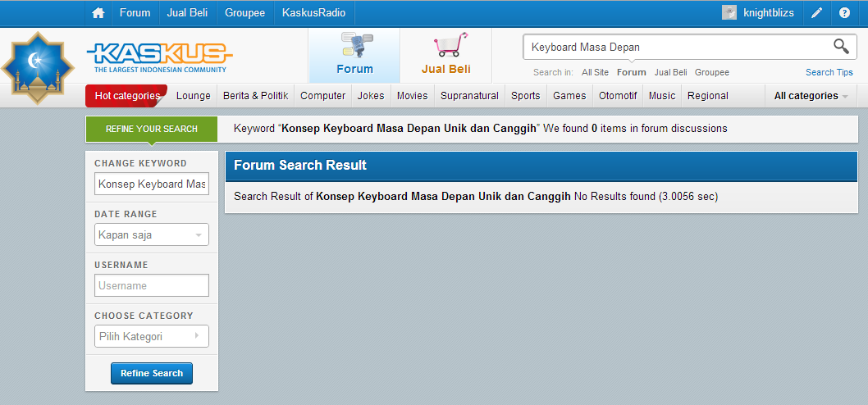This screenshot has height=405, width=868.
Task: Open the Computer category
Action: point(322,96)
